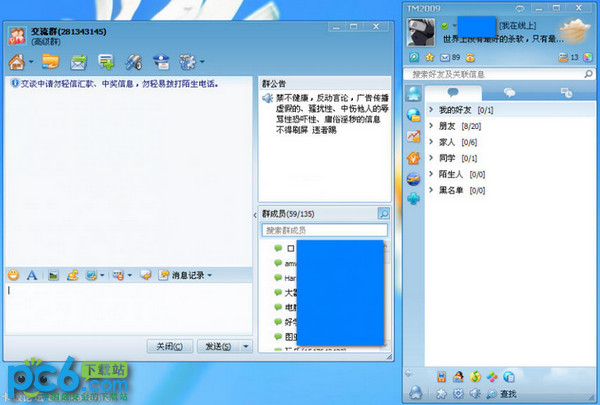The height and width of the screenshot is (405, 600).
Task: Open online status dropdown arrow
Action: tap(454, 26)
